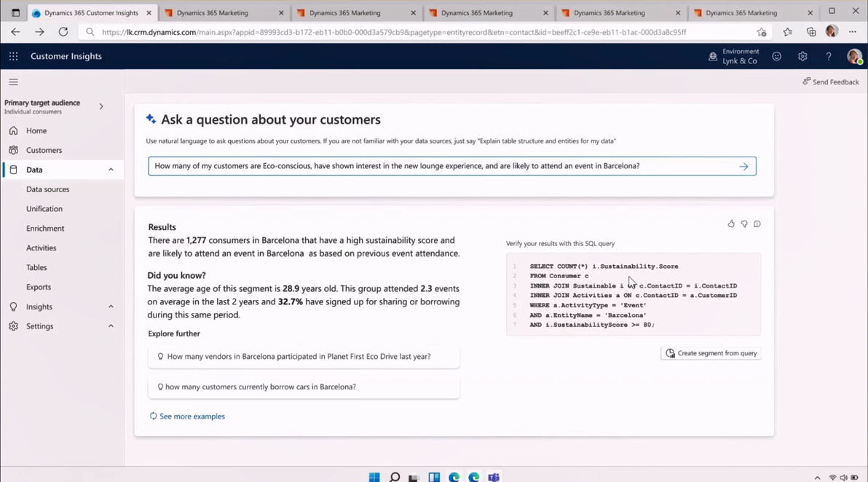This screenshot has width=868, height=482.
Task: Expand the Settings section chevron
Action: pyautogui.click(x=111, y=326)
